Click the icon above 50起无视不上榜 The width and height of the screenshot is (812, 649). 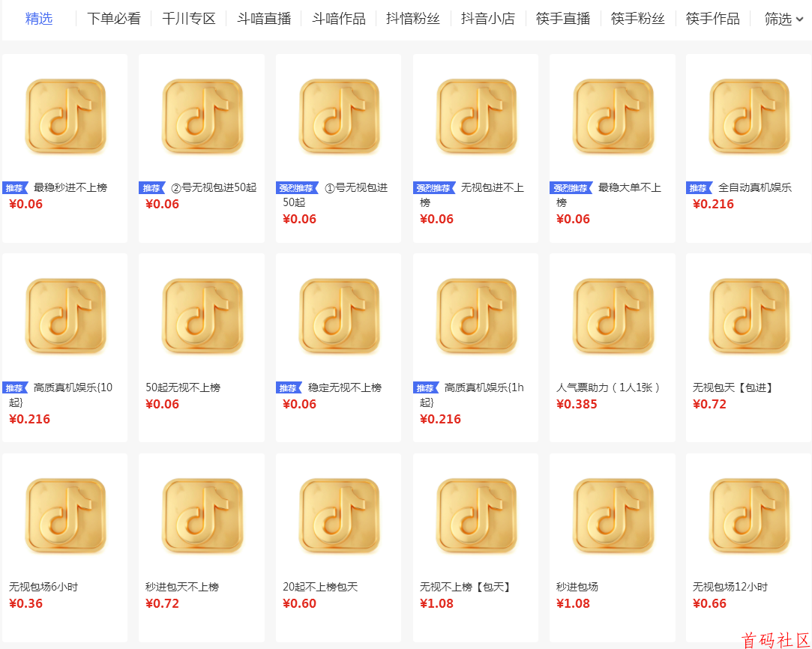click(x=202, y=316)
